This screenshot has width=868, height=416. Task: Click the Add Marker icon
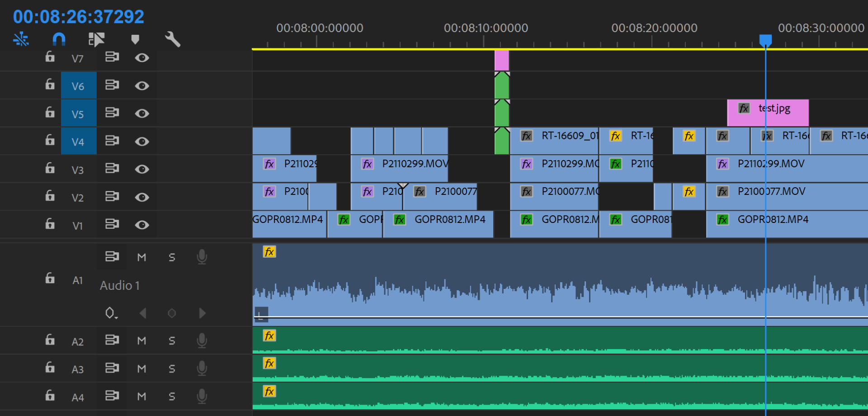(x=135, y=39)
